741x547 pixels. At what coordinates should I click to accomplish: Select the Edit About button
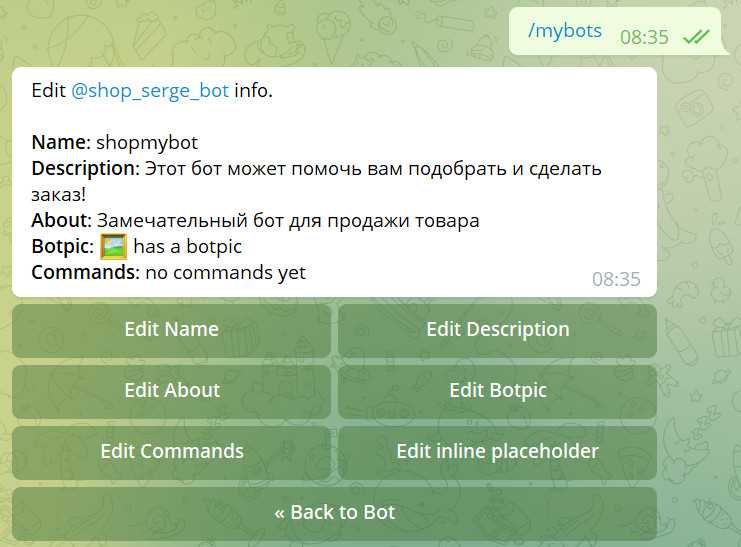172,391
